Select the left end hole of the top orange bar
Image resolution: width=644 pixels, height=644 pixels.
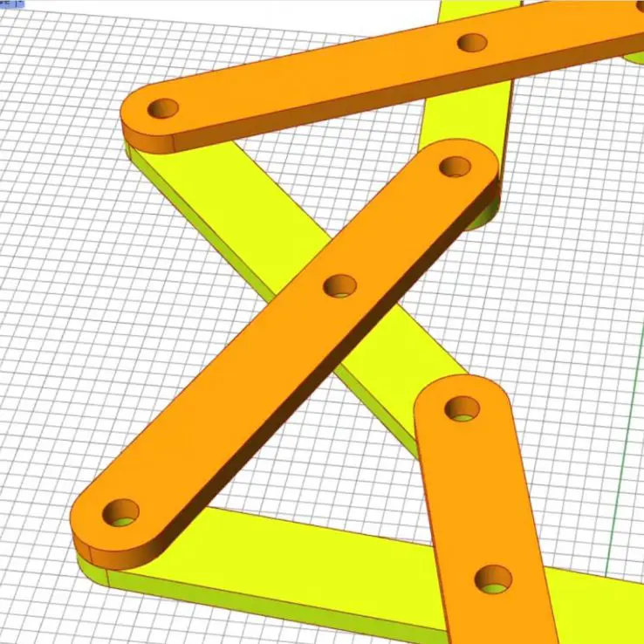tap(162, 109)
